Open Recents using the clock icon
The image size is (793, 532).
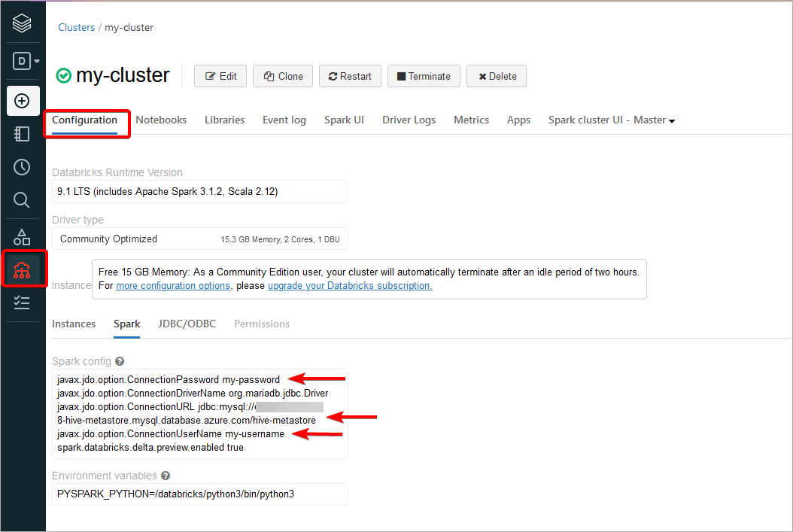click(x=23, y=166)
